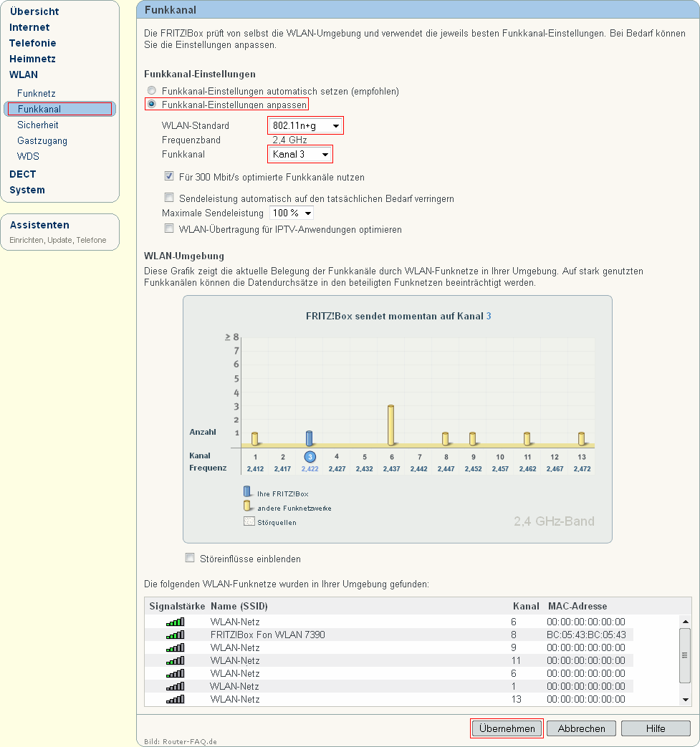Open the WLAN-Standard dropdown
This screenshot has height=747, width=700.
tap(305, 126)
